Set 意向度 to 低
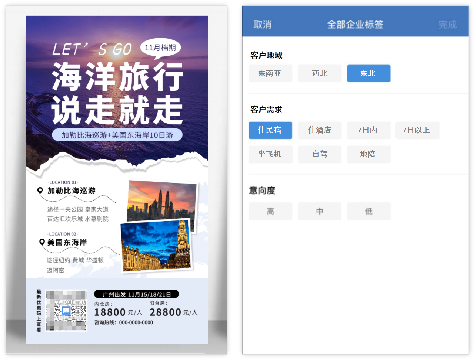Viewport: 476px width, 361px height. pos(368,211)
